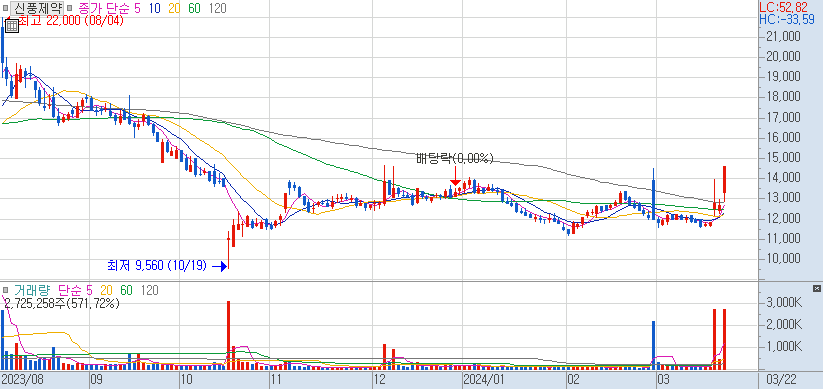Click the 17,000 price axis label
This screenshot has width=823, height=389.
point(784,118)
